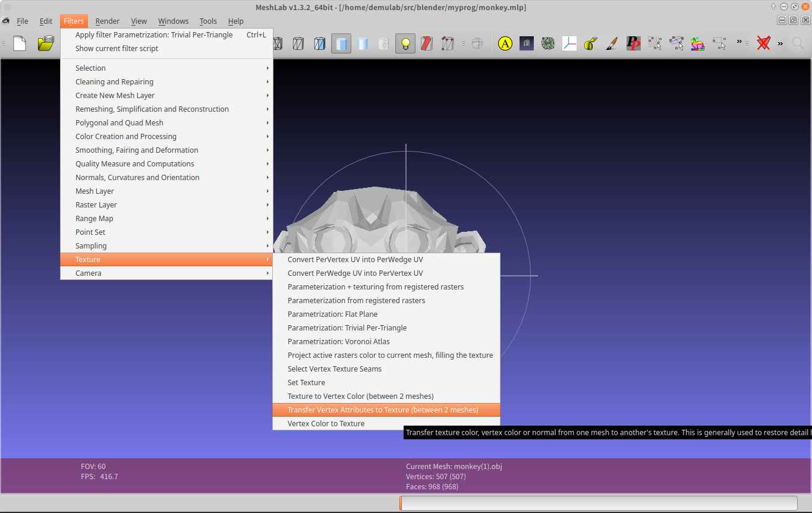The width and height of the screenshot is (812, 513).
Task: Choose Parametrization: Flat Plane
Action: [386, 314]
